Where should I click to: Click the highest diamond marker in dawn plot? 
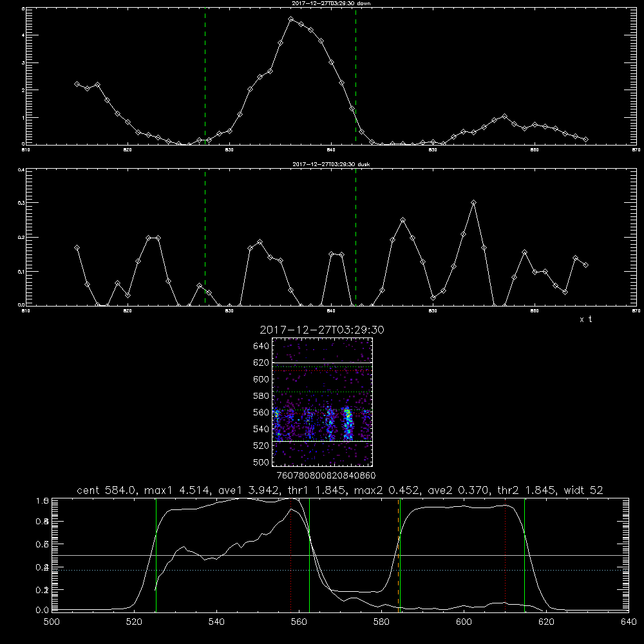pos(291,19)
